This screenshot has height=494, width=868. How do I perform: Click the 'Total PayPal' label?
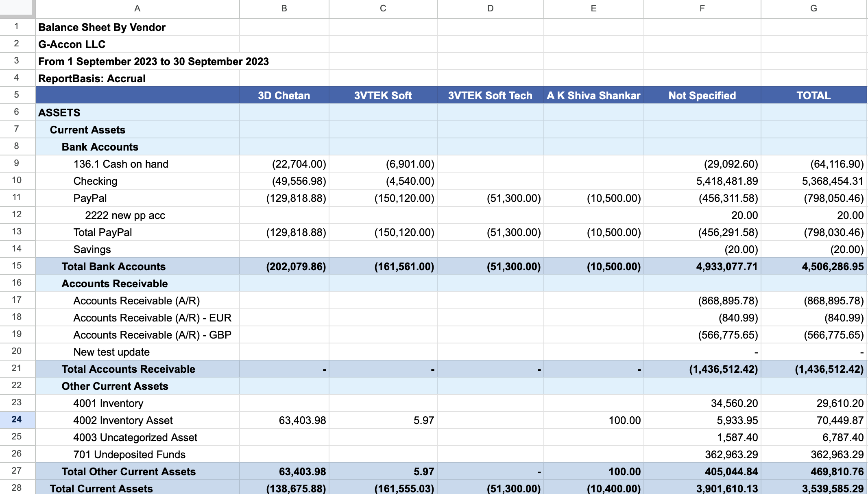click(103, 232)
